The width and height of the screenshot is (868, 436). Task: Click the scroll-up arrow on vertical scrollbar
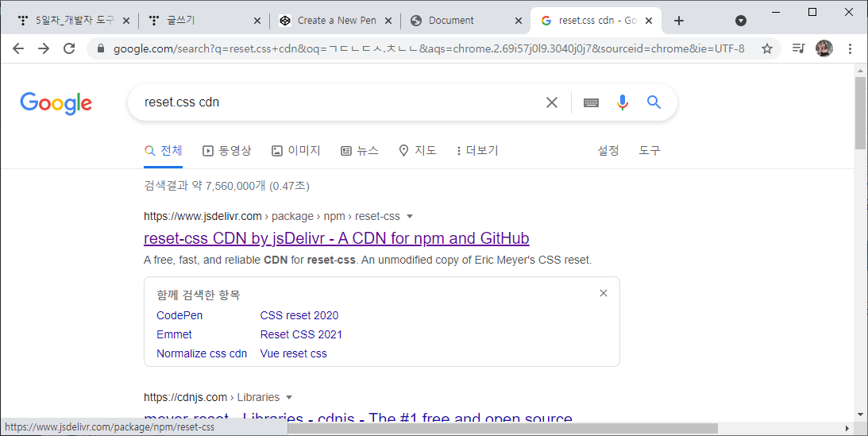[860, 70]
